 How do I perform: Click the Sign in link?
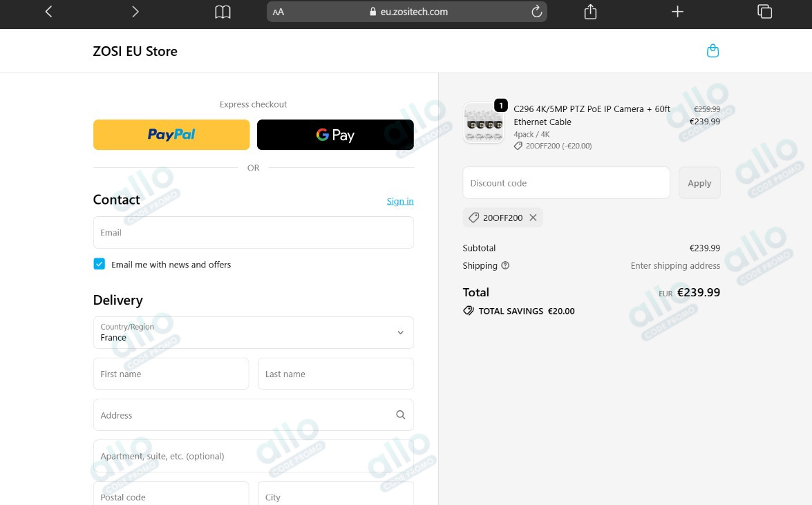400,201
